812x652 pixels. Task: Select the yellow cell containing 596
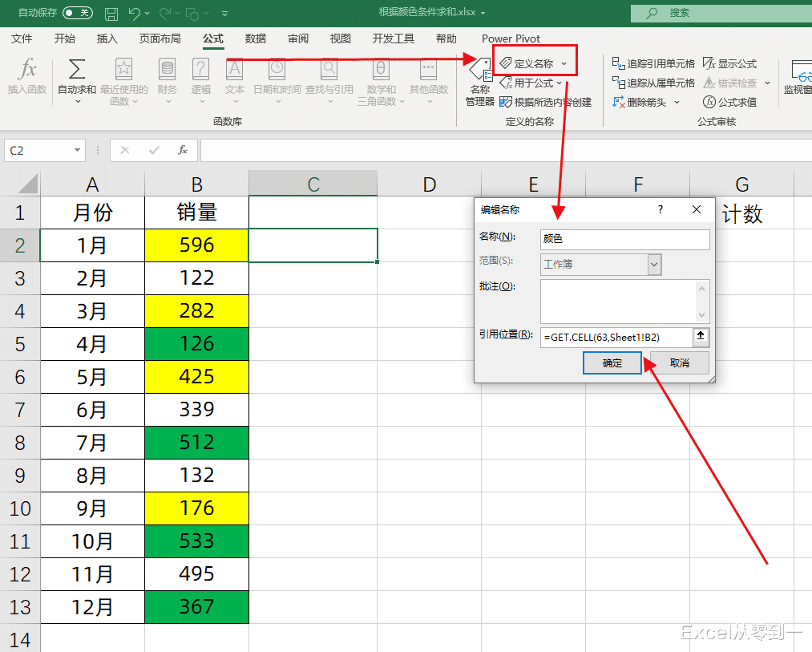196,245
